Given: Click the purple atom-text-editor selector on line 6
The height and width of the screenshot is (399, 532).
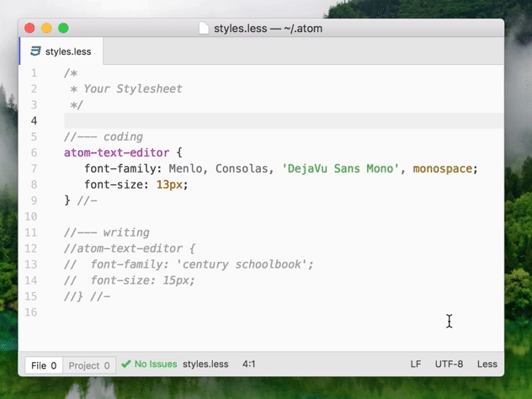Looking at the screenshot, I should [x=117, y=152].
